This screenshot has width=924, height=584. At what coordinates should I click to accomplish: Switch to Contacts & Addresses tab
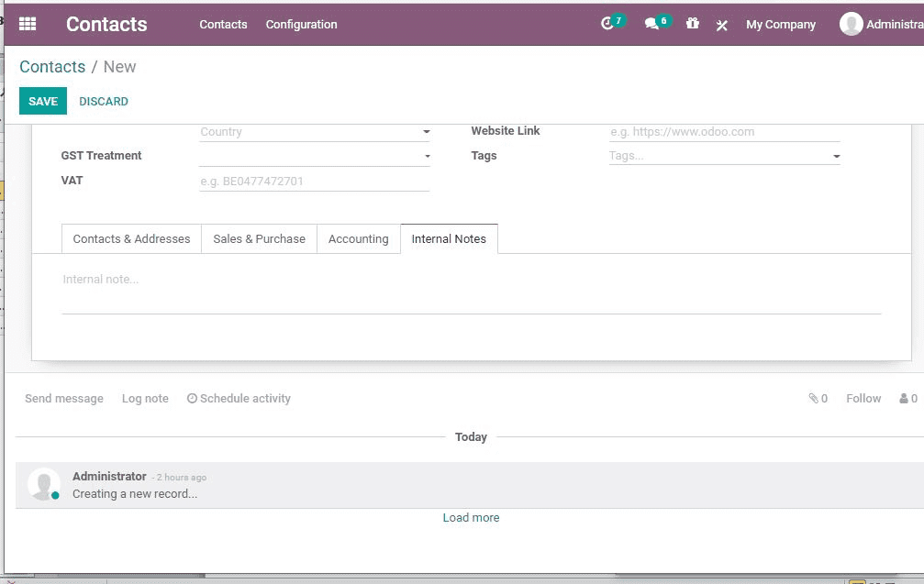131,239
